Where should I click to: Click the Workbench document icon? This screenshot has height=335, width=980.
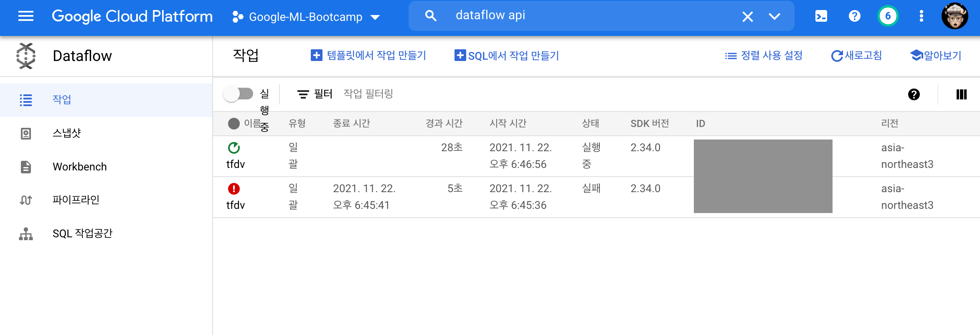click(x=26, y=167)
